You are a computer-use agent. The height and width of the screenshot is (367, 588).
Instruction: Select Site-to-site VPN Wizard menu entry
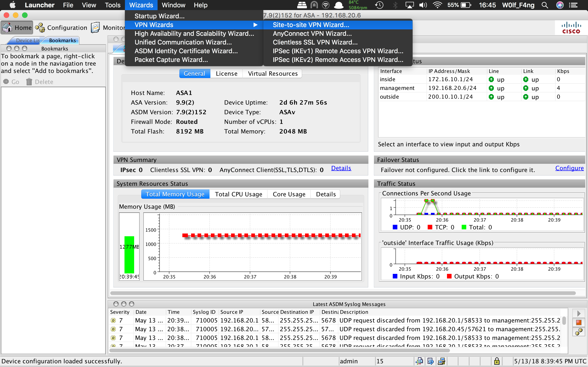tap(311, 25)
